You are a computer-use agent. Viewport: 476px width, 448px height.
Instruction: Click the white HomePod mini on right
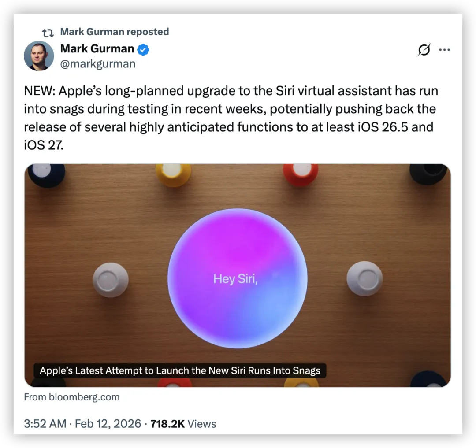[x=364, y=278]
